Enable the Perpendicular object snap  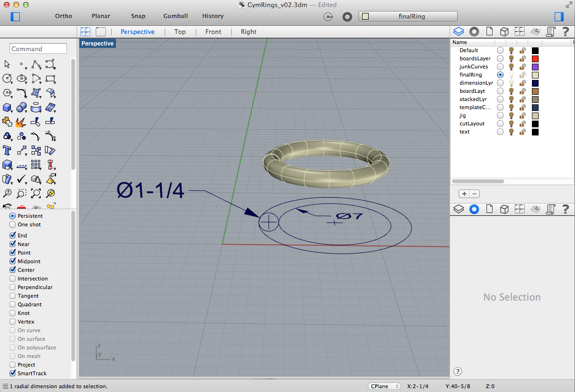point(12,287)
